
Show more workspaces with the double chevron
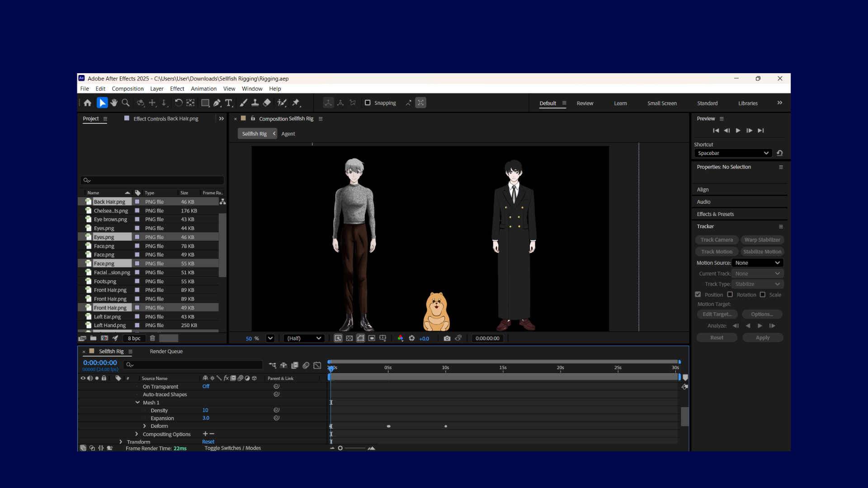click(780, 103)
